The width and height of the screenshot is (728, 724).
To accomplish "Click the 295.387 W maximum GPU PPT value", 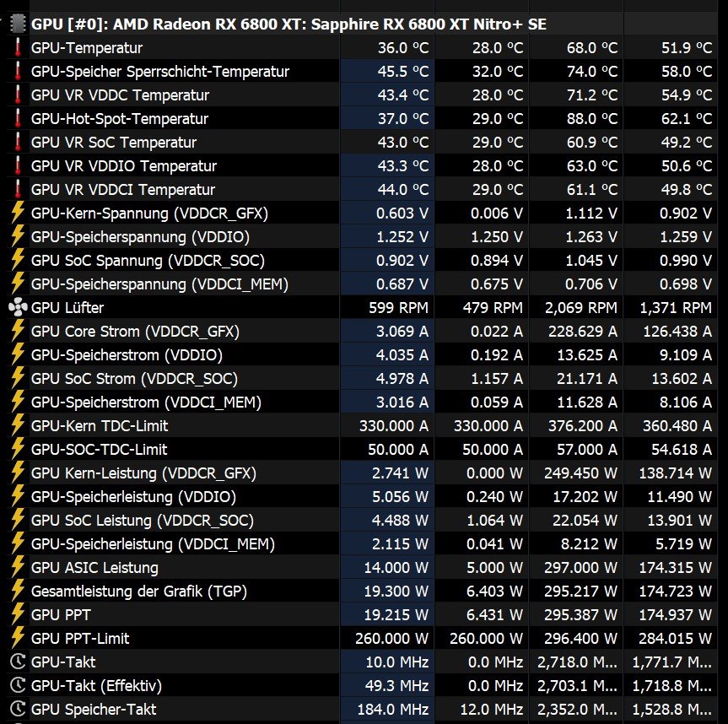I will (580, 614).
